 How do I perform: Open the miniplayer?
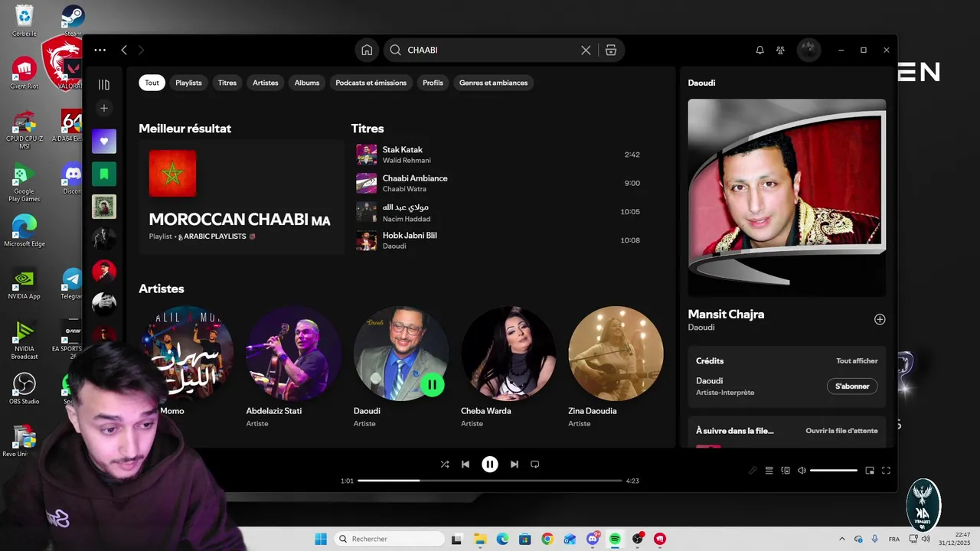point(870,471)
